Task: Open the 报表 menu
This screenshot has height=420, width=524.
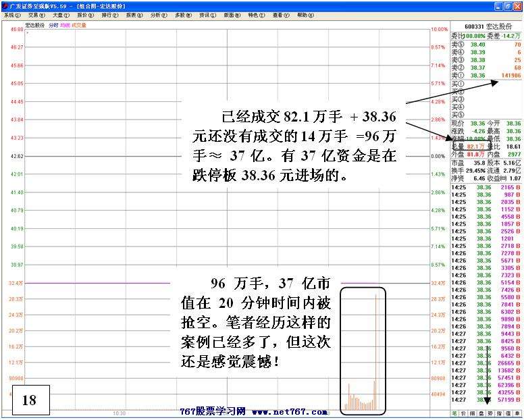Action: 134,15
